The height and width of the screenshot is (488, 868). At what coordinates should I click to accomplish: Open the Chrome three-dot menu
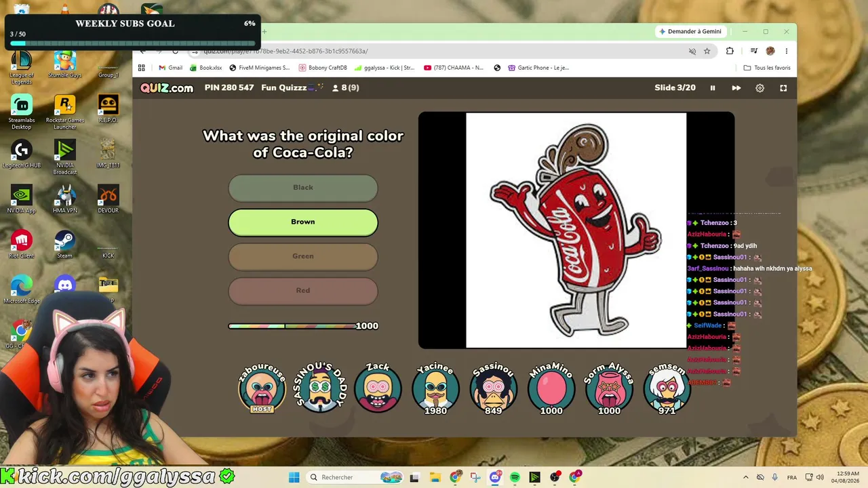787,51
